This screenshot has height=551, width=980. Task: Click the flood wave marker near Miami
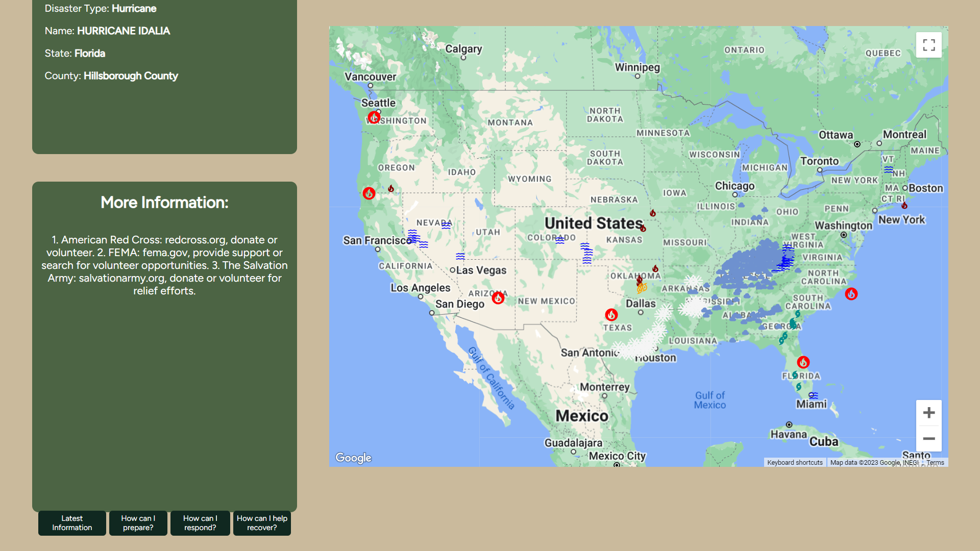click(x=813, y=395)
